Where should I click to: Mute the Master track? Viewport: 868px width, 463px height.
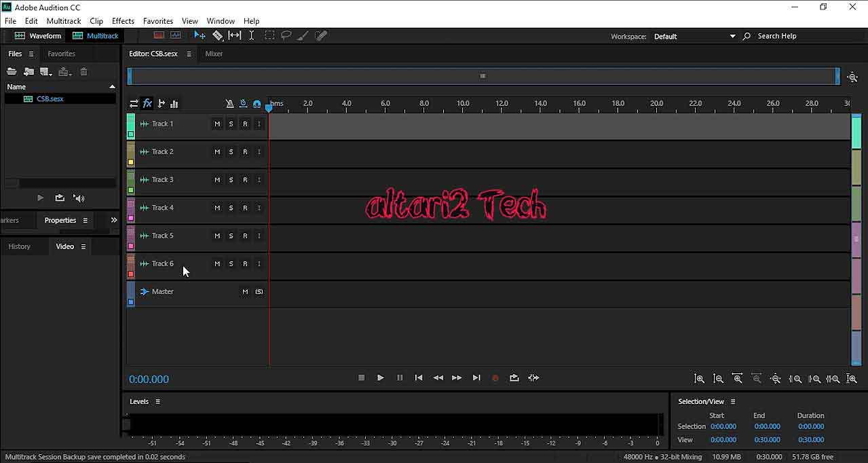245,291
